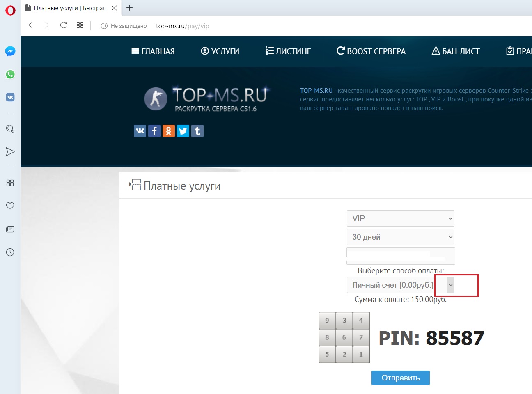532x394 pixels.
Task: Open the Flow send-arrow sidebar icon
Action: (x=10, y=152)
